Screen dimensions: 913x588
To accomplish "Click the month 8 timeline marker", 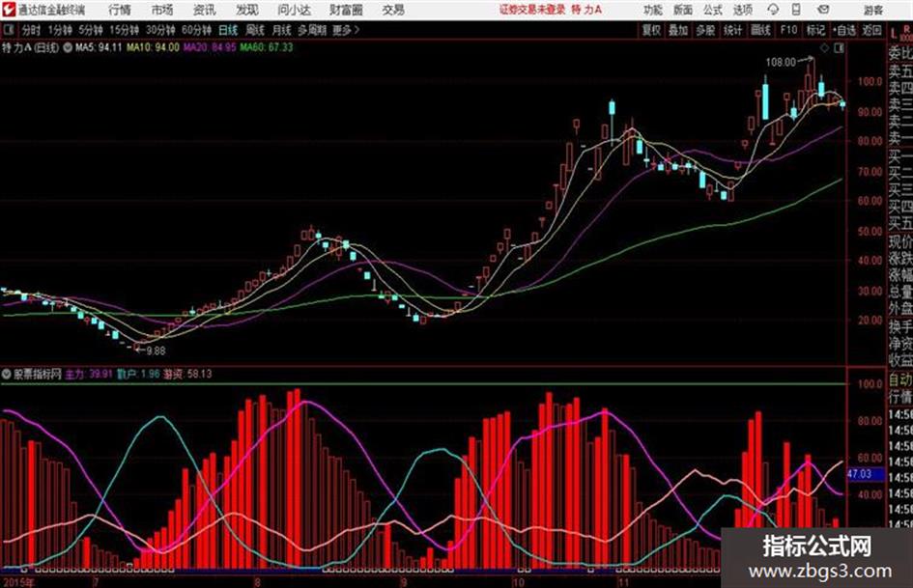I will [257, 581].
